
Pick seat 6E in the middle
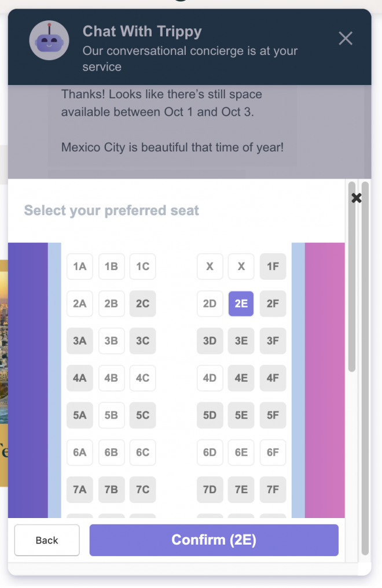pos(241,452)
